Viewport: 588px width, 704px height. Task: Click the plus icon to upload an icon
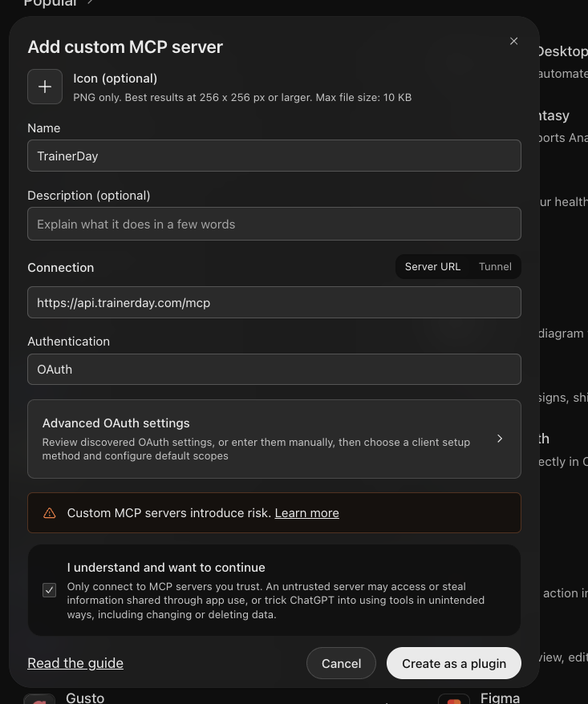(45, 87)
